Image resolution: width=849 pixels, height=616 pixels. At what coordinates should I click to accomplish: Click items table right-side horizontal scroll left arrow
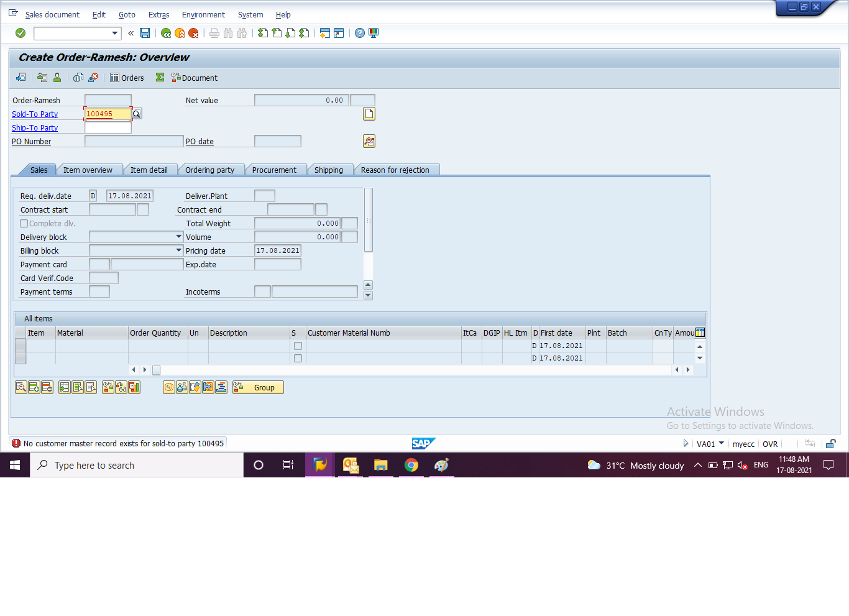(677, 370)
